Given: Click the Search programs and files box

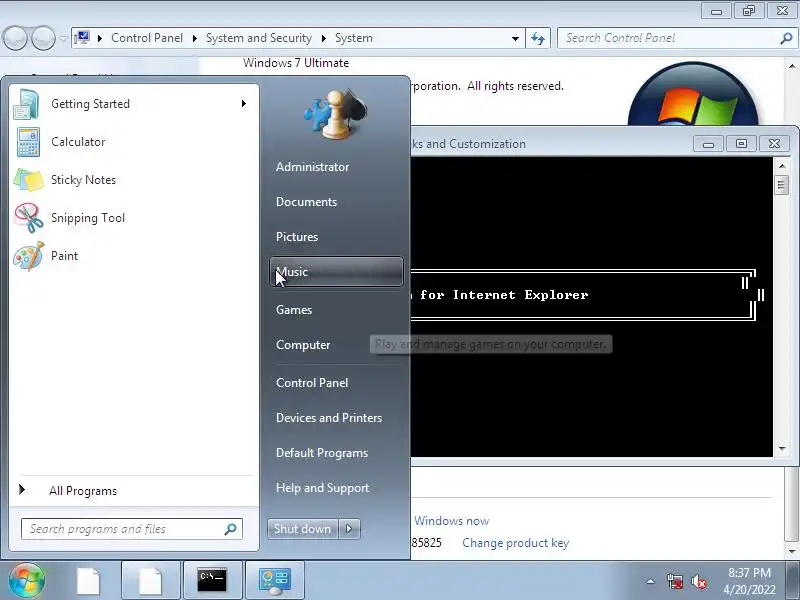Looking at the screenshot, I should (x=132, y=529).
